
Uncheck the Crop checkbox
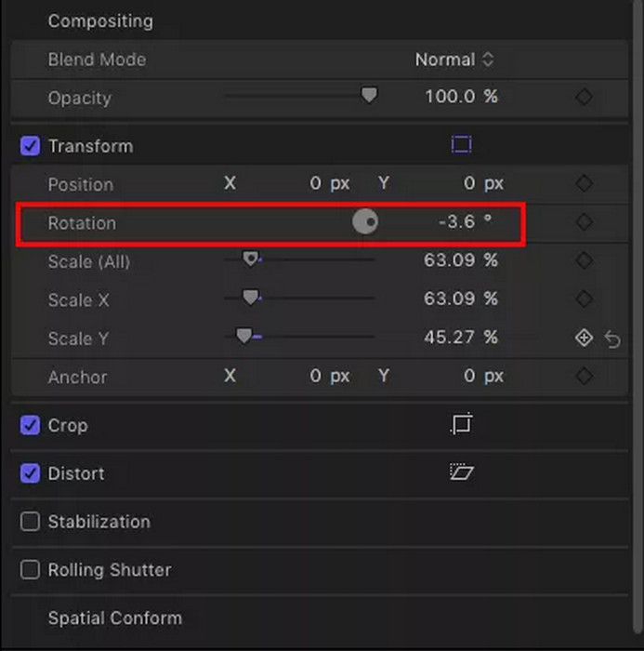[x=31, y=425]
